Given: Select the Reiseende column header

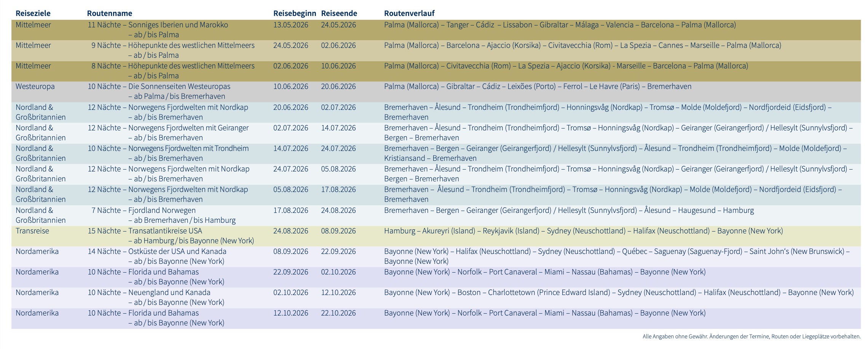Looking at the screenshot, I should tap(339, 13).
